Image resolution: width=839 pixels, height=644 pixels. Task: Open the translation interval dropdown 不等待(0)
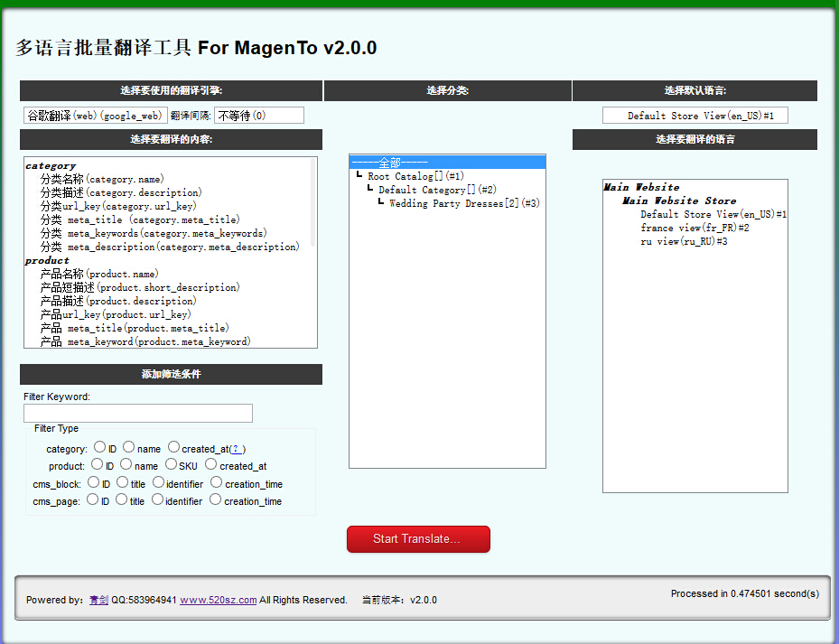pos(259,115)
